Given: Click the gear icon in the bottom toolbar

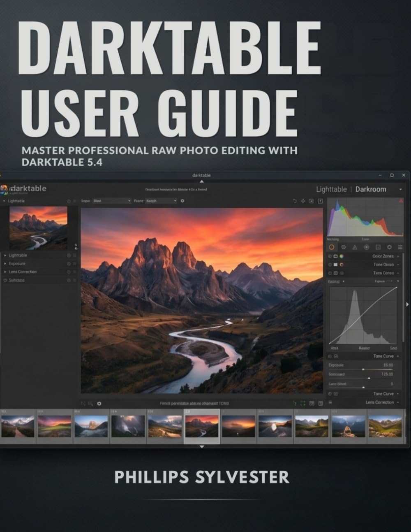Looking at the screenshot, I should pyautogui.click(x=99, y=404).
